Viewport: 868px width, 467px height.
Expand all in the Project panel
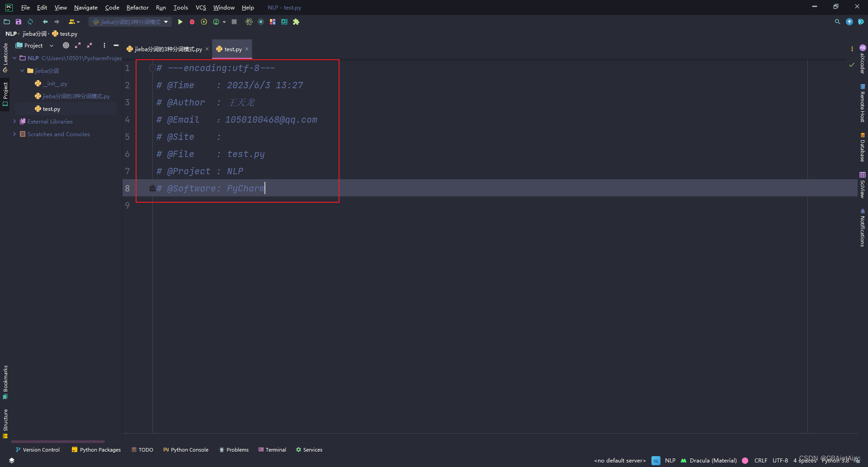(78, 45)
